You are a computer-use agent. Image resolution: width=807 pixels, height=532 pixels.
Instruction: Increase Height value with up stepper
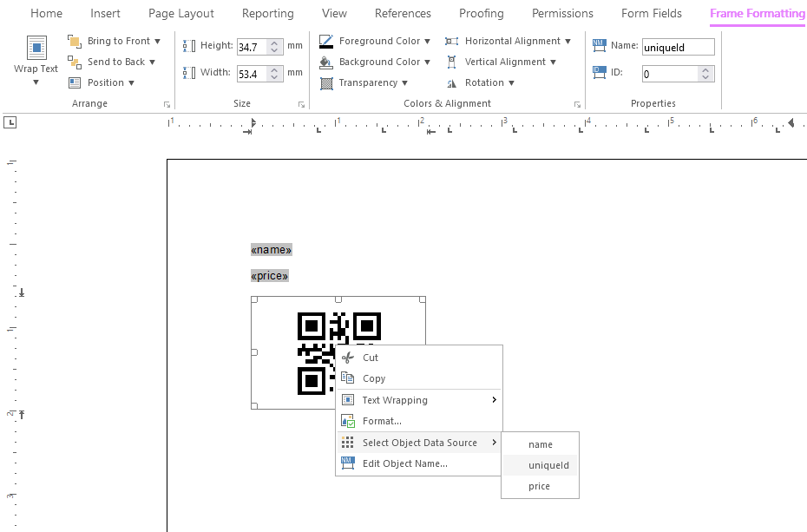tap(274, 43)
